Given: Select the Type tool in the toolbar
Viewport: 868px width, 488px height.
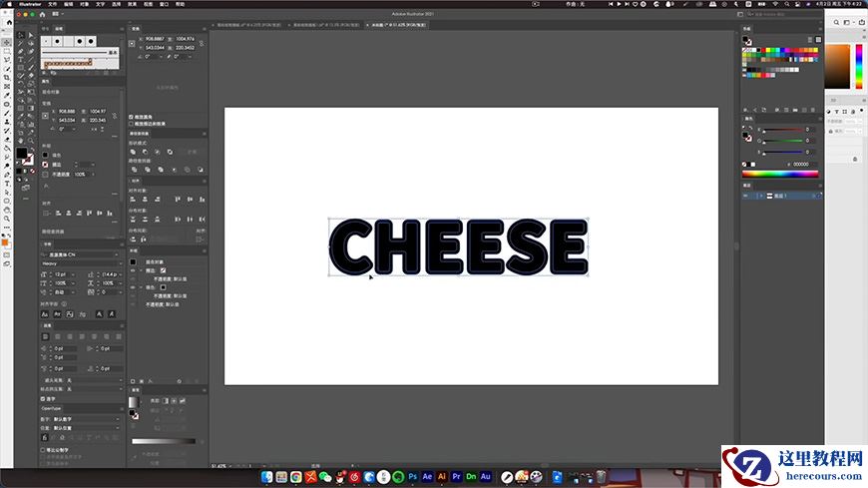Looking at the screenshot, I should (x=20, y=60).
